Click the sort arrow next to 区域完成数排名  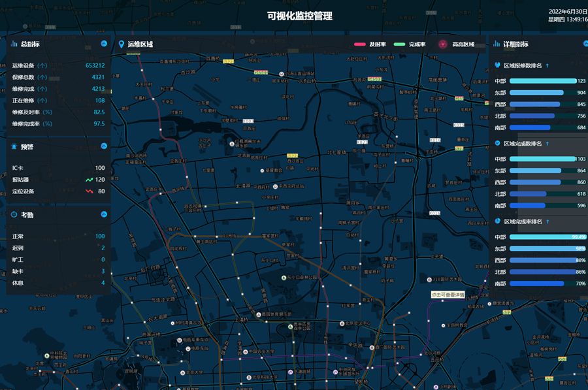click(x=547, y=143)
